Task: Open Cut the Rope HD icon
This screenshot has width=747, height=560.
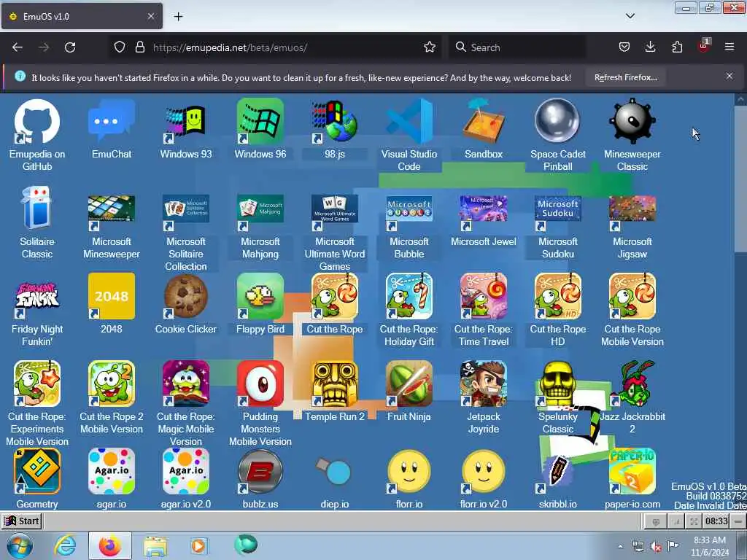Action: [557, 296]
